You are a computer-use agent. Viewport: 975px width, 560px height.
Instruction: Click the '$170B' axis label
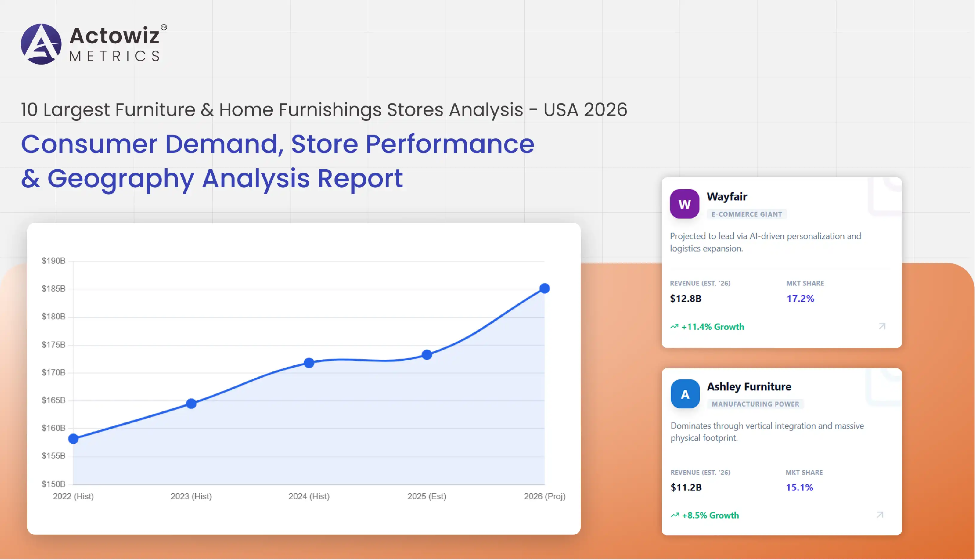tap(54, 372)
